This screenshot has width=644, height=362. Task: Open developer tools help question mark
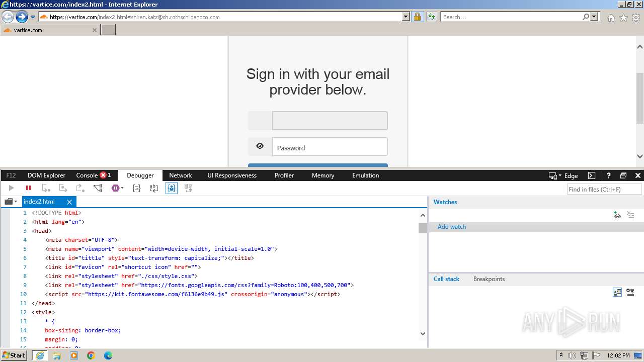(608, 175)
